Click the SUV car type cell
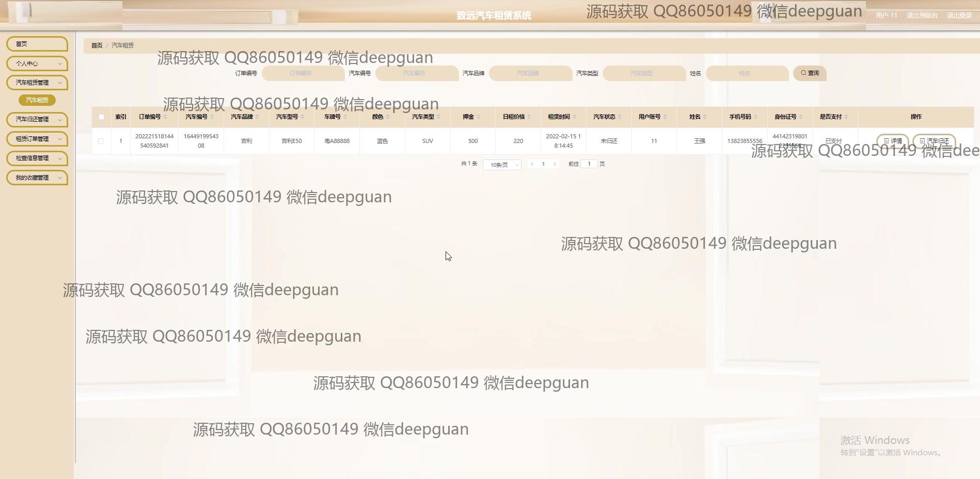980x479 pixels. 428,141
